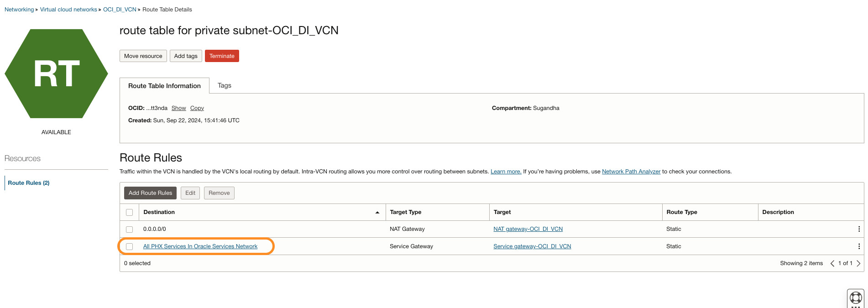The height and width of the screenshot is (308, 868).
Task: Click the RT route table hexagon icon
Action: pyautogui.click(x=56, y=73)
